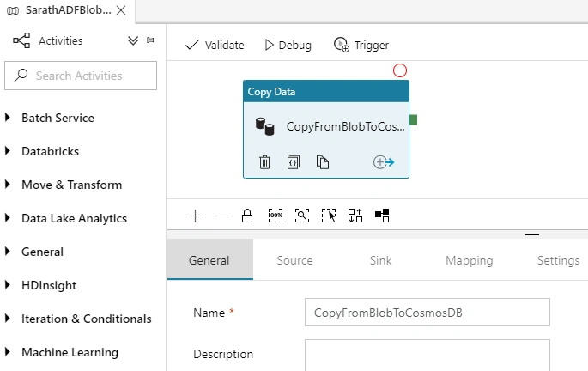View the activity JSON code
This screenshot has height=371, width=588.
pos(294,162)
